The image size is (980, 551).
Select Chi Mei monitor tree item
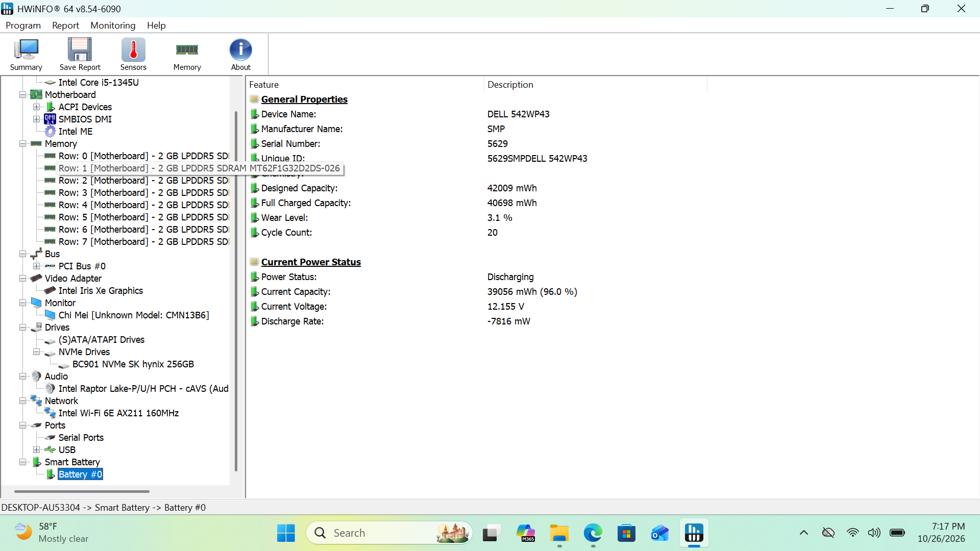tap(134, 315)
